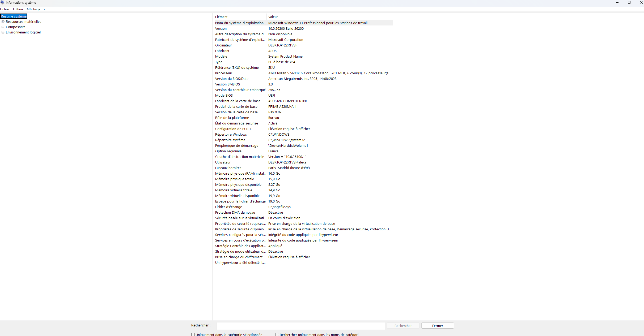The image size is (644, 336).
Task: Select Protection DMA du noyau row
Action: point(303,213)
